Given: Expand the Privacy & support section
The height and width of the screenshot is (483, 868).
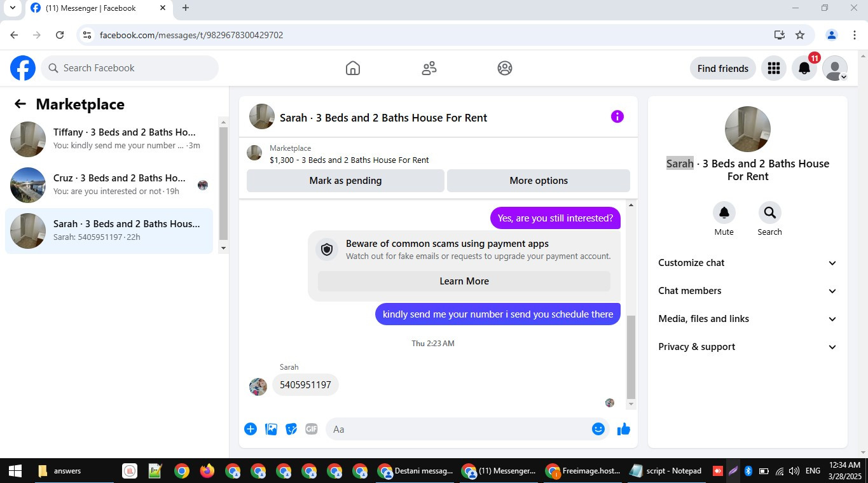Looking at the screenshot, I should pyautogui.click(x=748, y=347).
